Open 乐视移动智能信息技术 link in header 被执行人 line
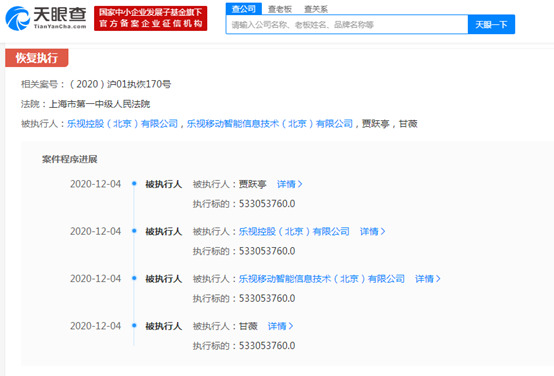Image resolution: width=554 pixels, height=376 pixels. 270,124
